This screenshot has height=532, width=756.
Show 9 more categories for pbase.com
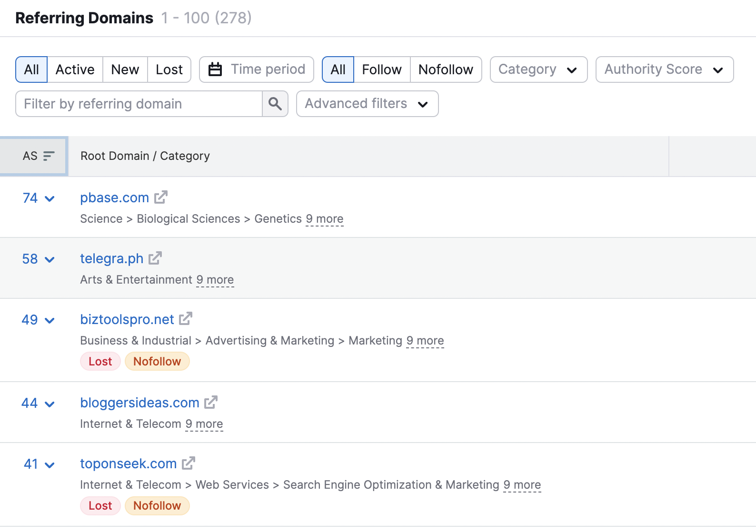pyautogui.click(x=325, y=219)
